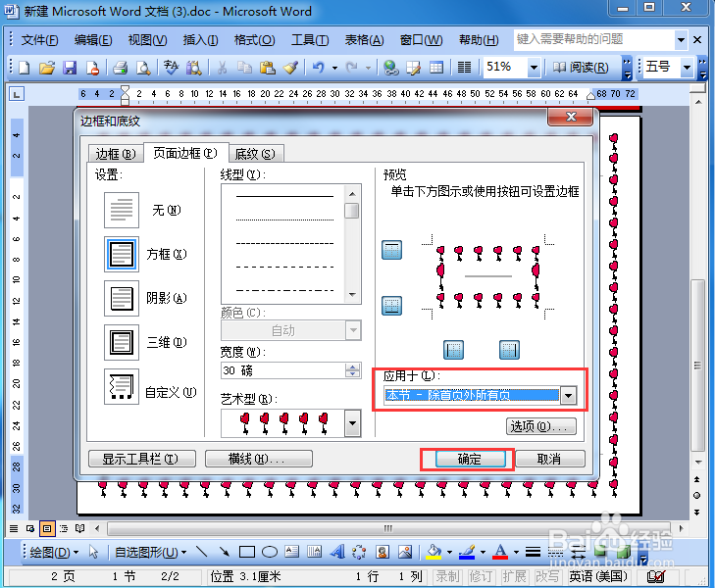Open the Zoom 51% dropdown
This screenshot has height=588, width=715.
534,68
